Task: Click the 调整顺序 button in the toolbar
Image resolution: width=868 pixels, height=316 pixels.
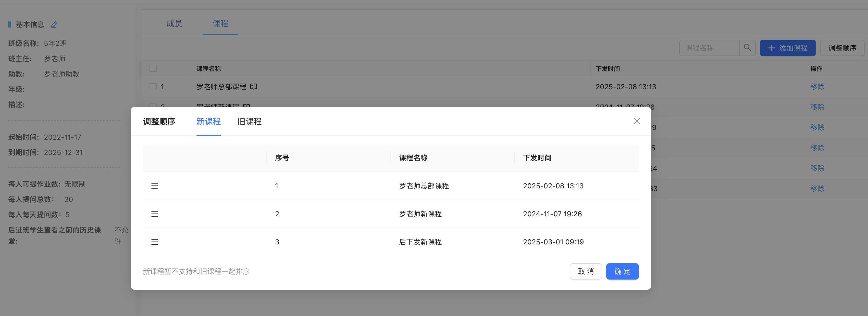Action: point(842,48)
